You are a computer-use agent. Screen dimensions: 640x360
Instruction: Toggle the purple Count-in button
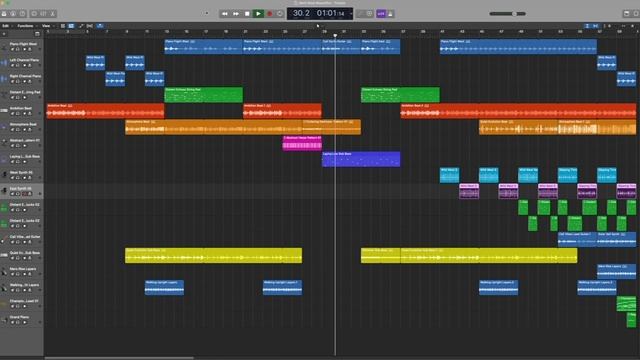(381, 14)
